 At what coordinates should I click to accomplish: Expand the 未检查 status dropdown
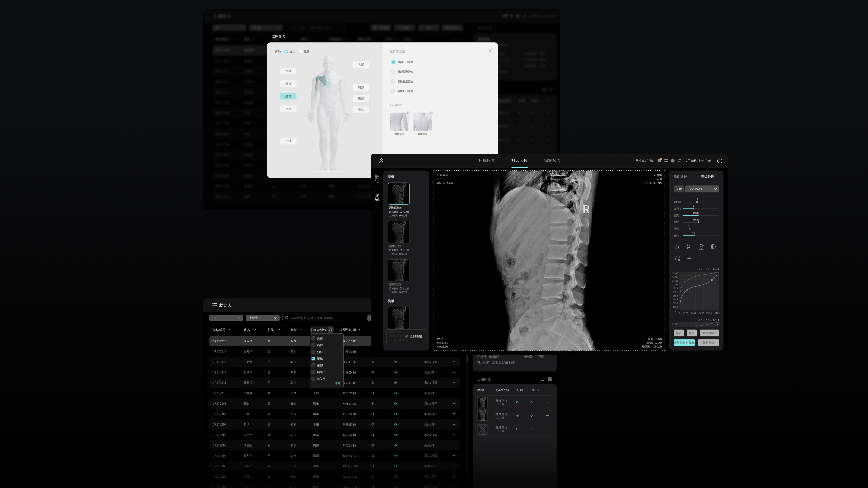click(x=263, y=318)
